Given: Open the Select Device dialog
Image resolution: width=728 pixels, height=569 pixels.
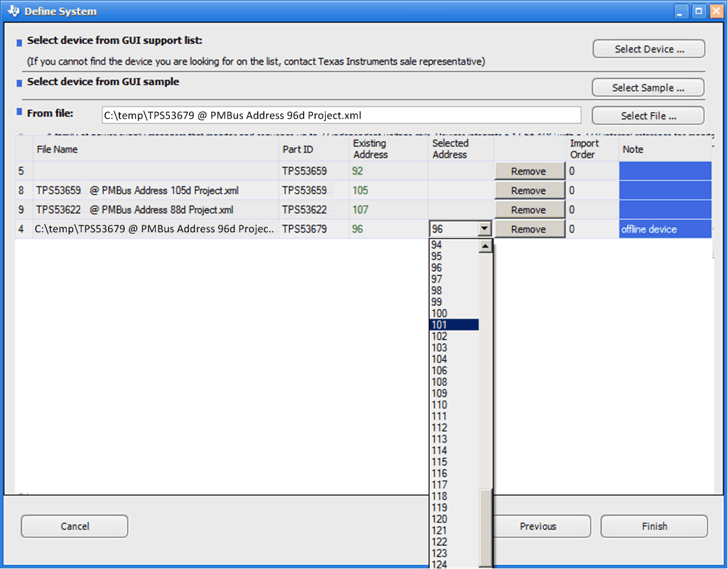Looking at the screenshot, I should [648, 49].
